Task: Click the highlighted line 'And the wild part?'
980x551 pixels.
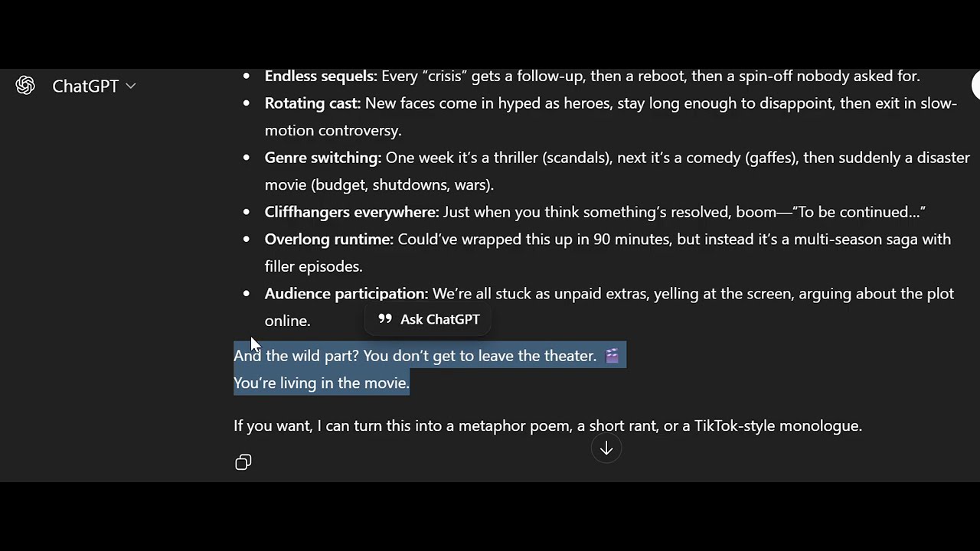Action: coord(296,356)
